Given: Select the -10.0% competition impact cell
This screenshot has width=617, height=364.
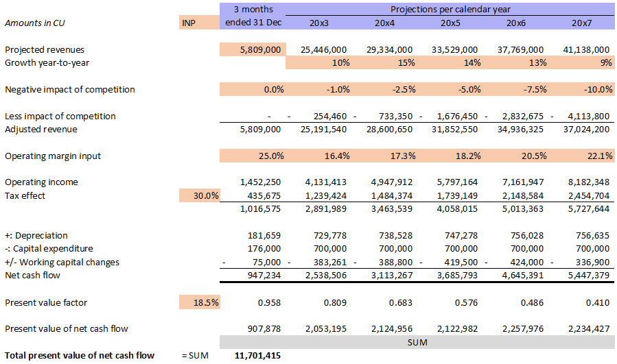Looking at the screenshot, I should 582,90.
